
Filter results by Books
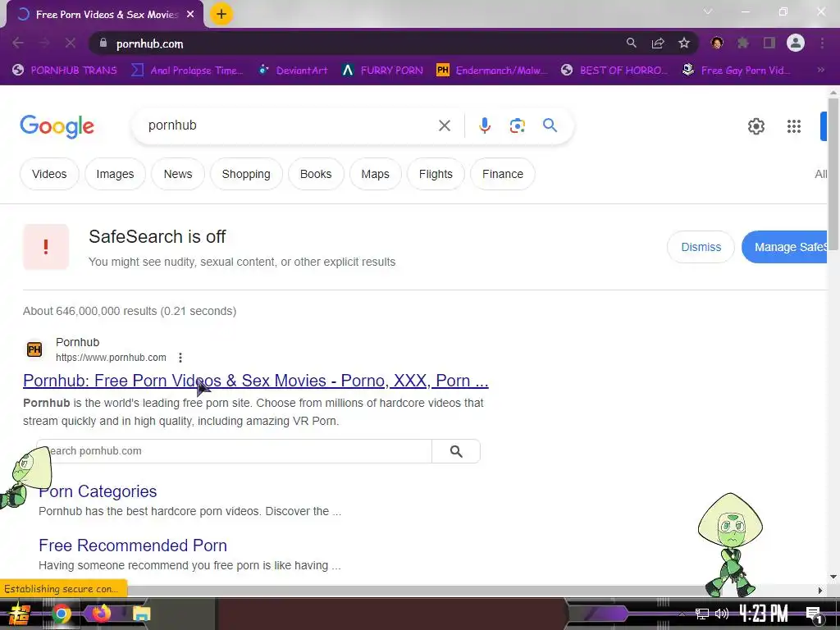[316, 174]
